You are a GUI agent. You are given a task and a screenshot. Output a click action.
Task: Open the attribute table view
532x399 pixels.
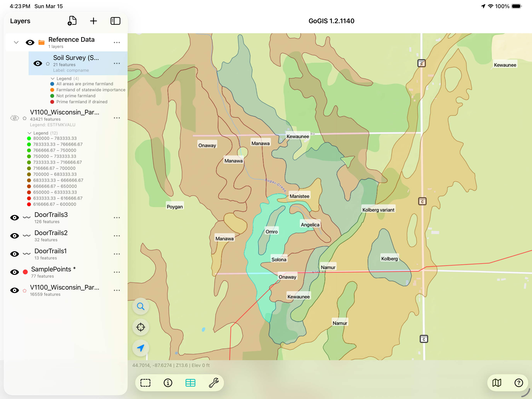point(190,383)
